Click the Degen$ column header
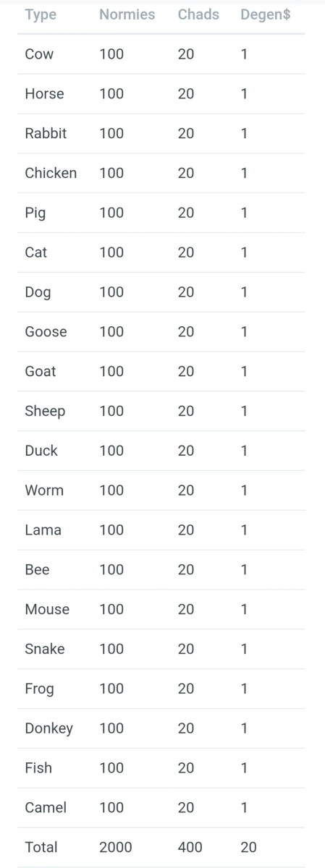 point(266,14)
